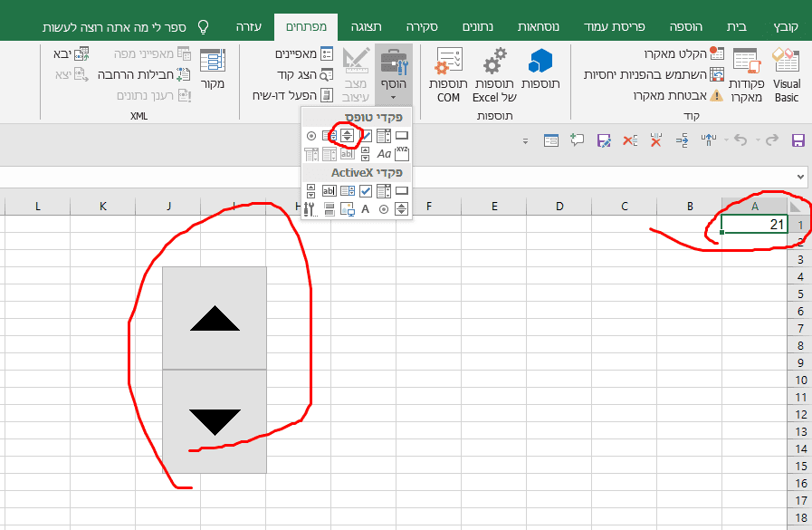Open the File (קובץ) tab
Viewport: 812px width, 530px height.
point(785,27)
